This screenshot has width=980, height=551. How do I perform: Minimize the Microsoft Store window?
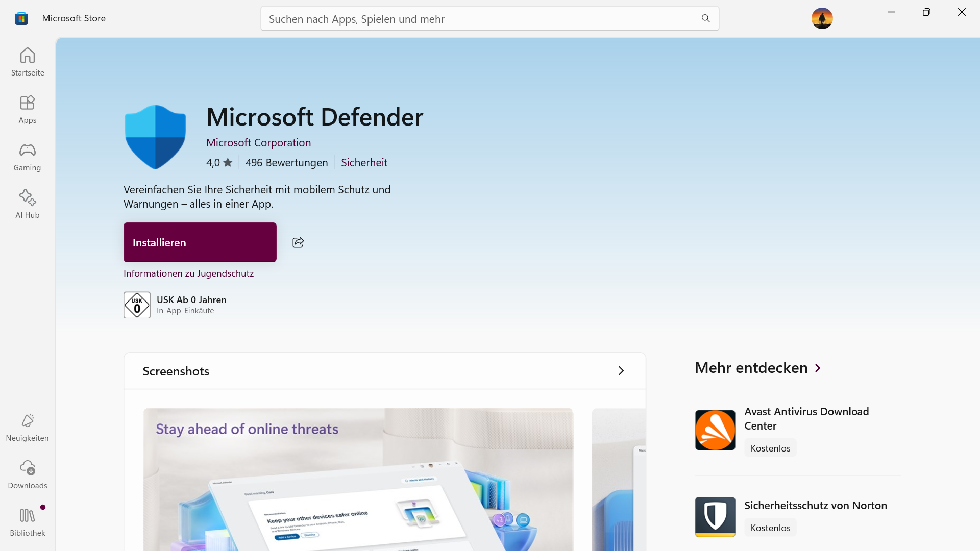coord(891,12)
